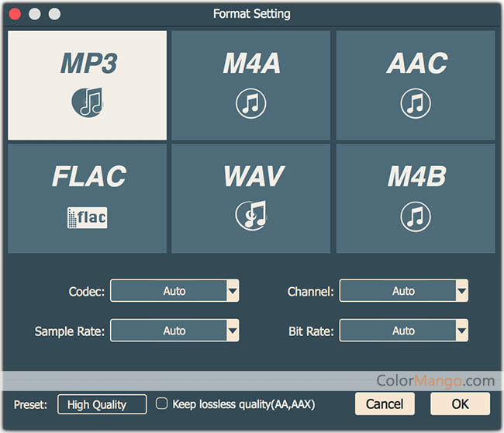Confirm settings with the OK button
This screenshot has height=433, width=504.
coord(460,404)
